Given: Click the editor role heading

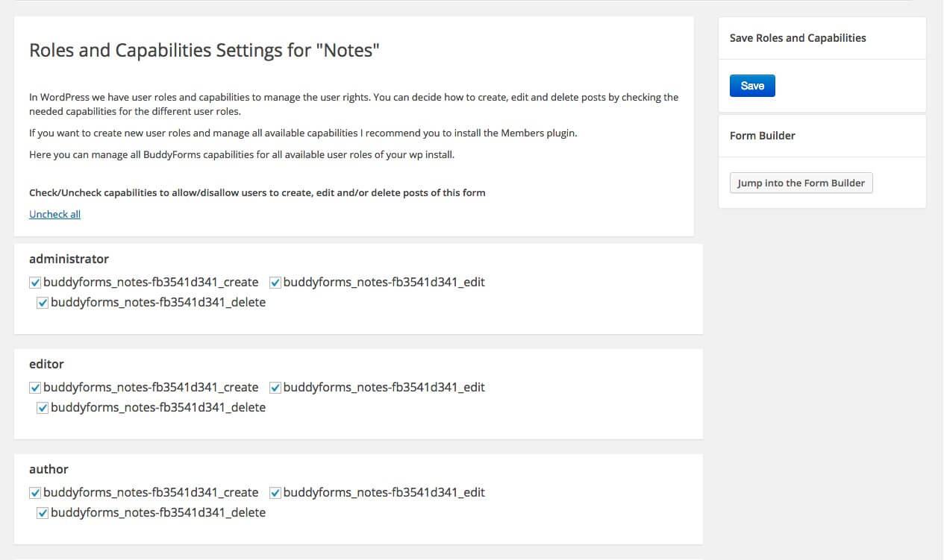Looking at the screenshot, I should [x=46, y=364].
